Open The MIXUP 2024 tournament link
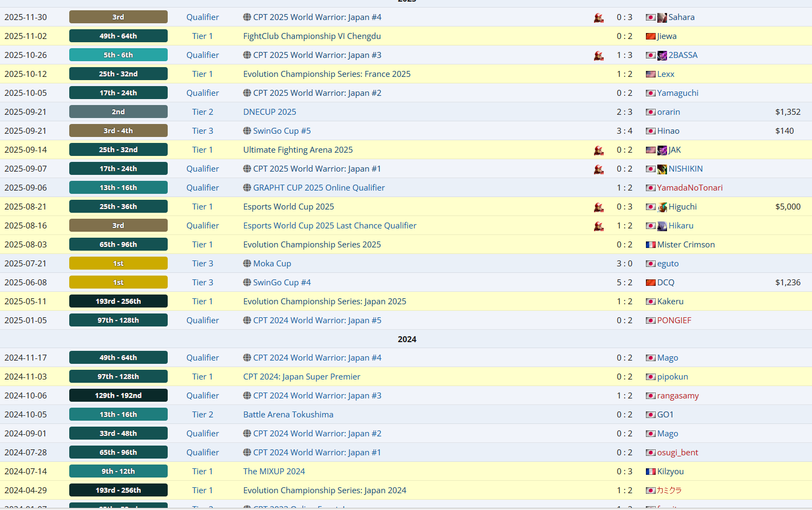The image size is (812, 510). [x=274, y=472]
